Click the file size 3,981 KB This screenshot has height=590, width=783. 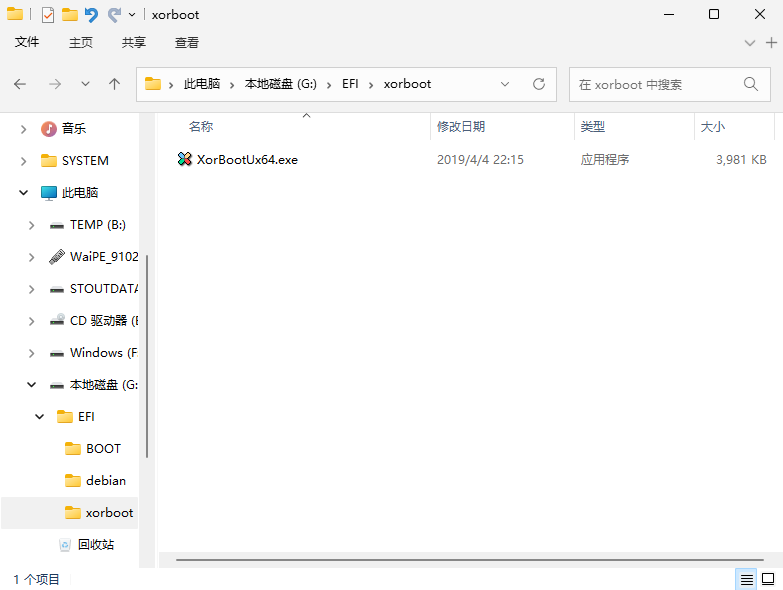[x=741, y=160]
